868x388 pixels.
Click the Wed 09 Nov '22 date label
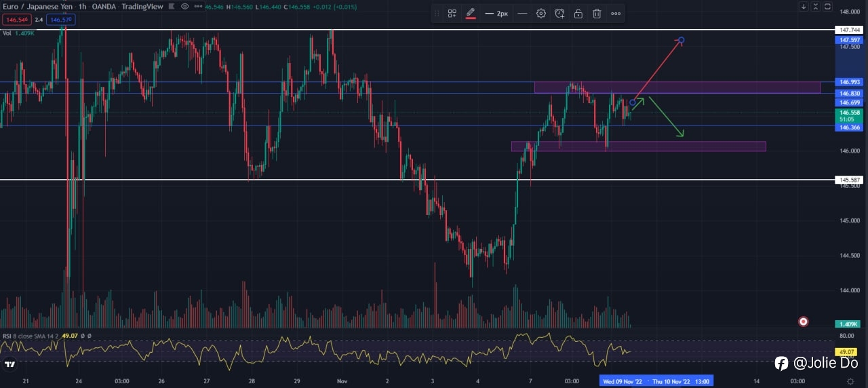click(x=623, y=382)
